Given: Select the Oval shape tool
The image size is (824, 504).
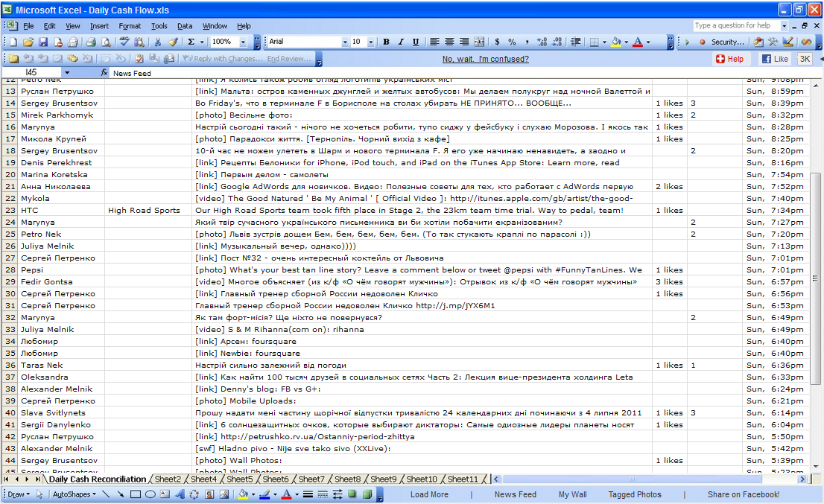Looking at the screenshot, I should [x=150, y=494].
